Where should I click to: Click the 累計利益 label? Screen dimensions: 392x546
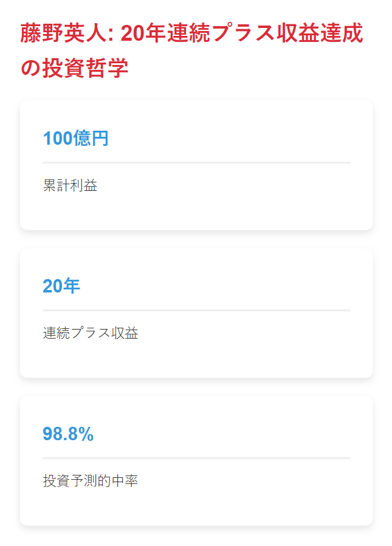coord(70,185)
